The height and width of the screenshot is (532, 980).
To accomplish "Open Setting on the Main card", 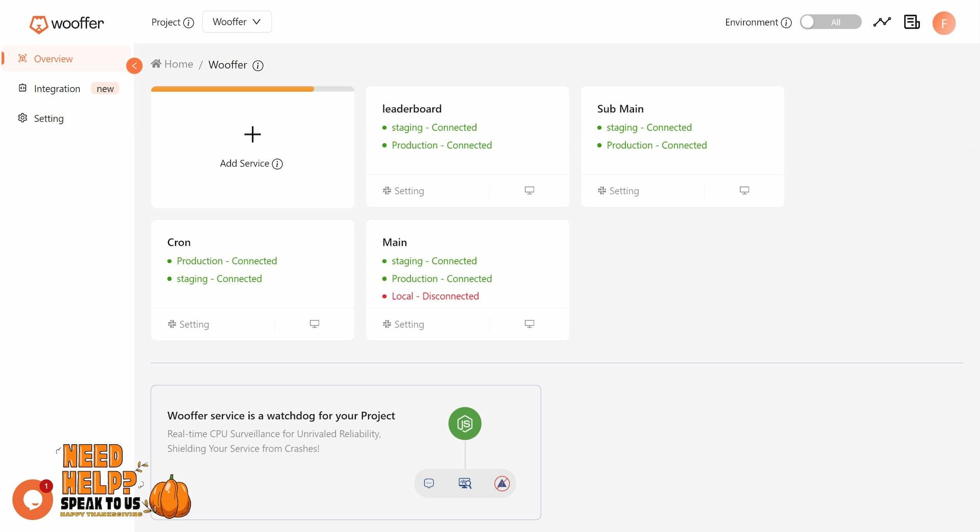I will coord(404,324).
